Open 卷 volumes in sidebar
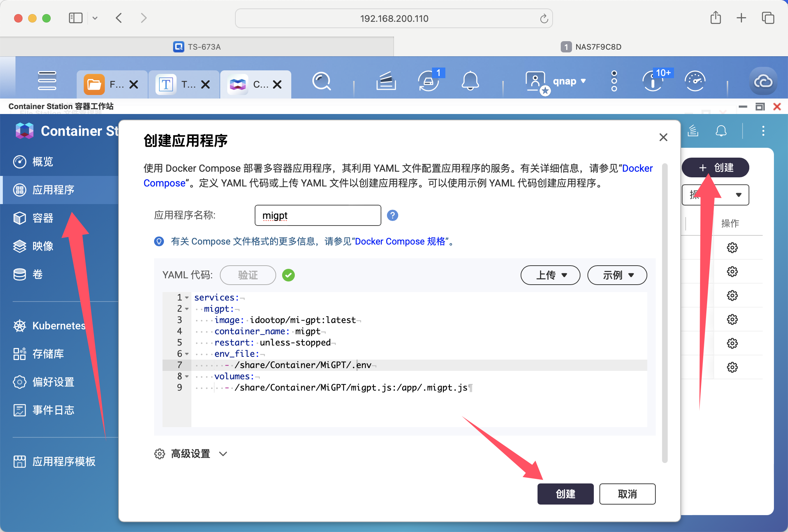788x532 pixels. [59, 274]
